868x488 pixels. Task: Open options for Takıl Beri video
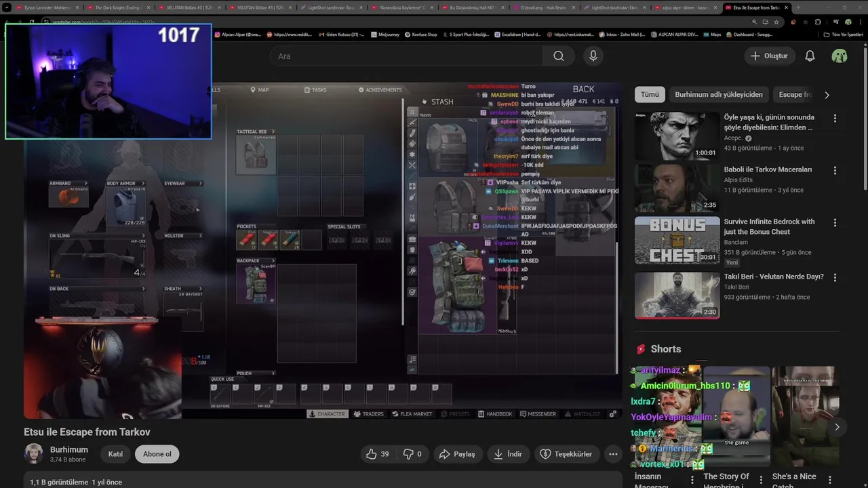(835, 277)
